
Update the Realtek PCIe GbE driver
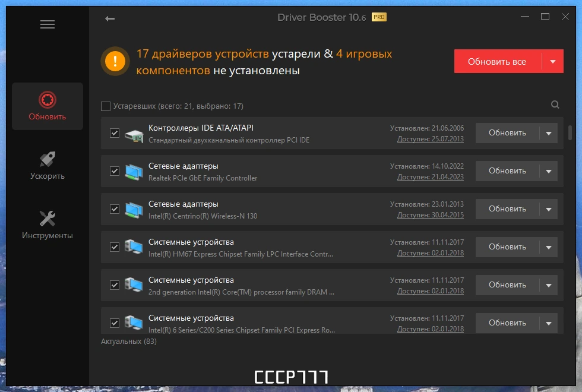click(x=507, y=171)
